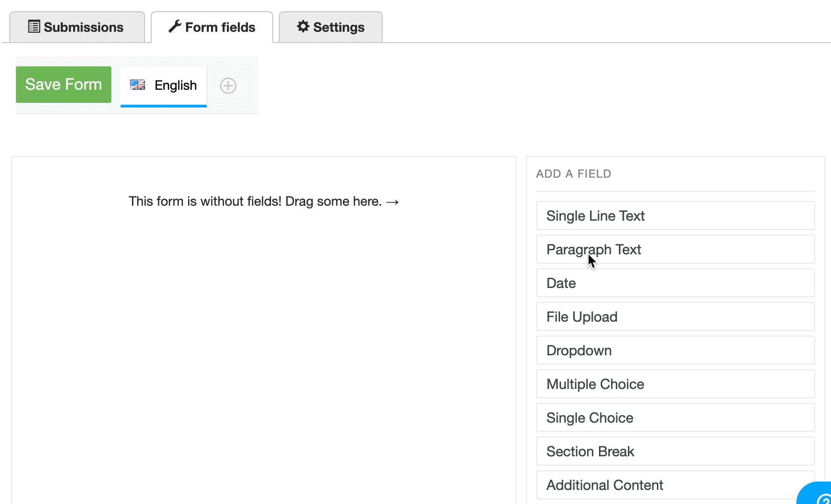Select the English language tab
Image resolution: width=831 pixels, height=504 pixels.
pos(164,86)
